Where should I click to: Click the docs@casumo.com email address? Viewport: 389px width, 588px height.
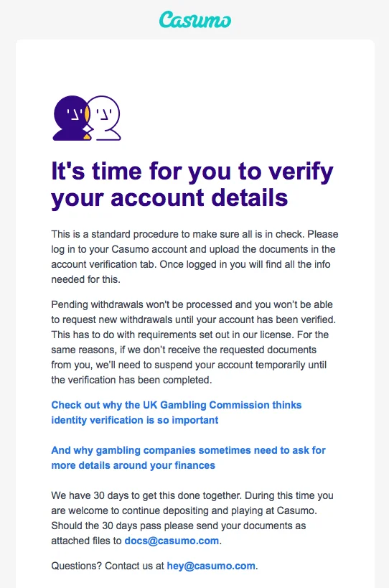coord(172,541)
